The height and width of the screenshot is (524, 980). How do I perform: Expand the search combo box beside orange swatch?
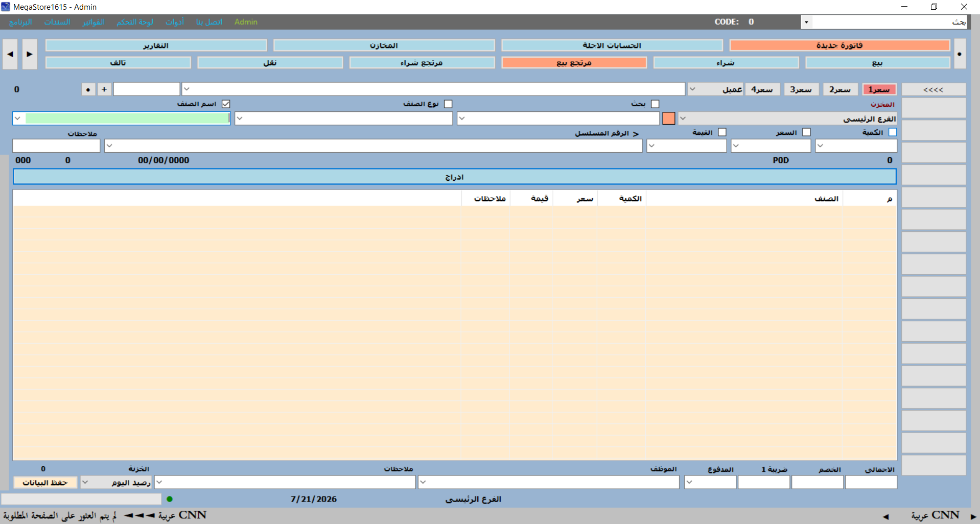pyautogui.click(x=462, y=118)
